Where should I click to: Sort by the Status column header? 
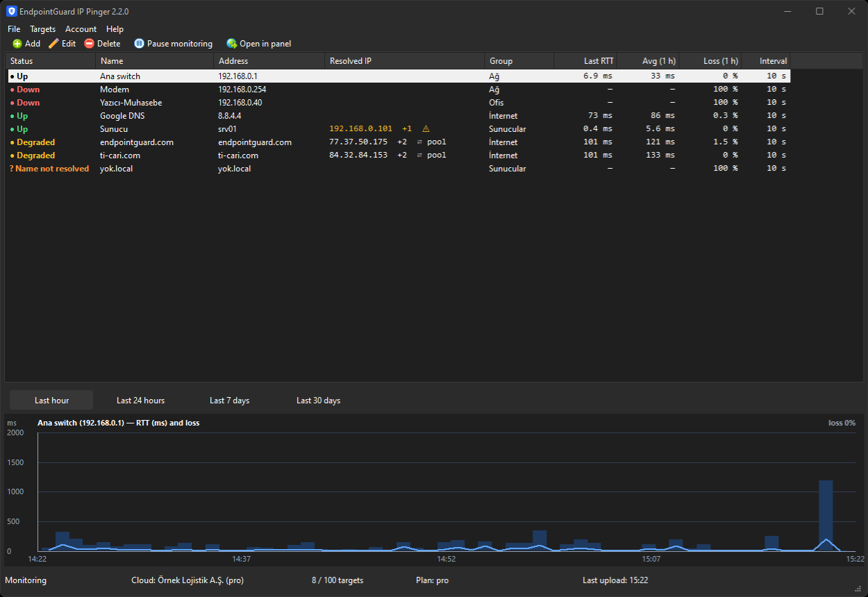50,61
